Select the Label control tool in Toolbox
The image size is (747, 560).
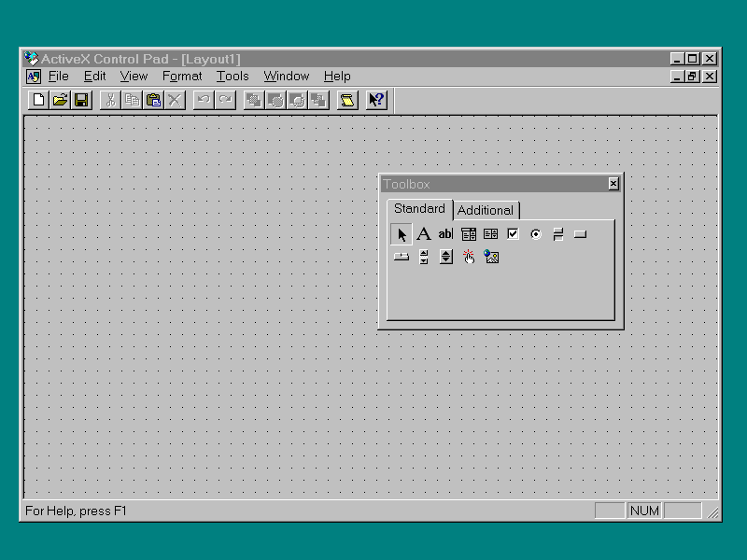tap(423, 234)
